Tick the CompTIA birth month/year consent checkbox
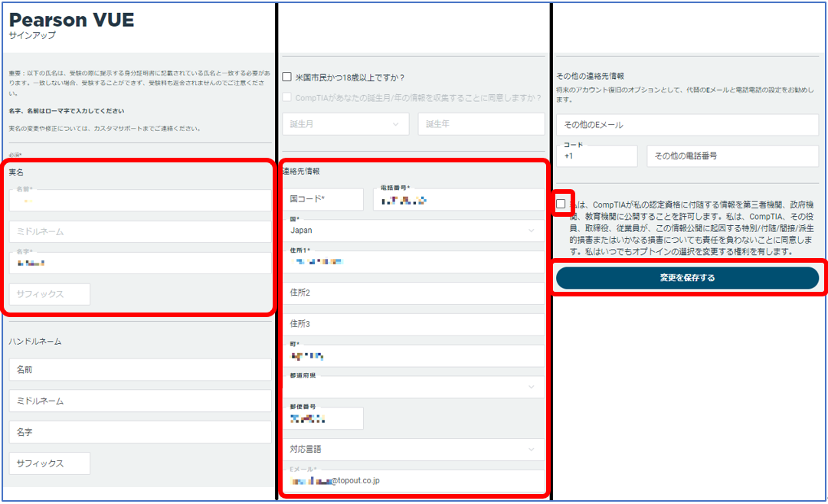The image size is (828, 504). (286, 97)
